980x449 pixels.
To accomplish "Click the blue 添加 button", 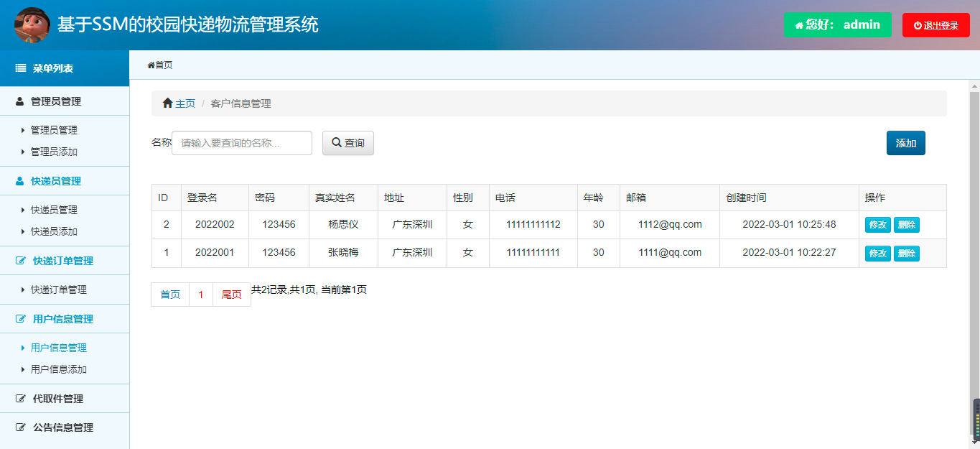I will coord(905,142).
